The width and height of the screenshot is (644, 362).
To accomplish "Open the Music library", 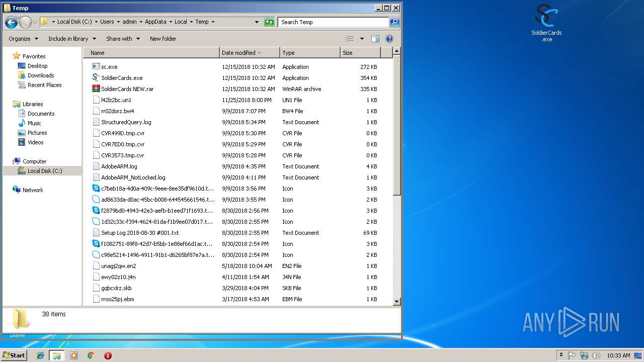I will click(x=34, y=123).
